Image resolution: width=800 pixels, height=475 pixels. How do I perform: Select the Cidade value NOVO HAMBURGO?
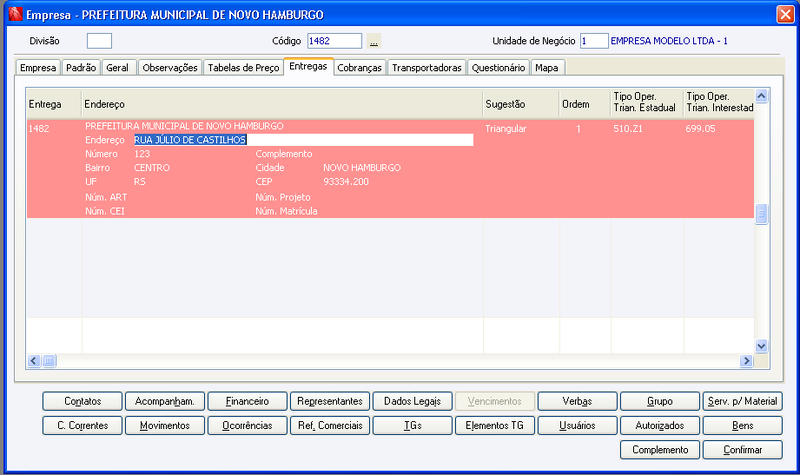click(362, 167)
